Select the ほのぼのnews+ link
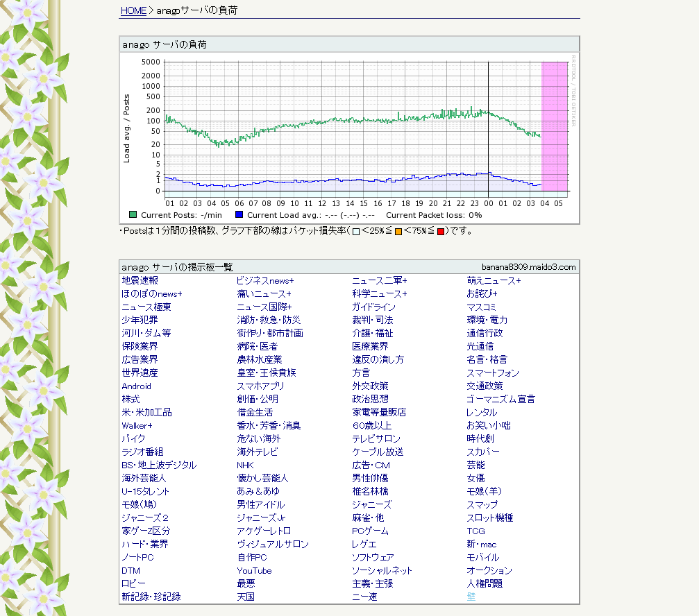The width and height of the screenshot is (699, 616). 152,294
